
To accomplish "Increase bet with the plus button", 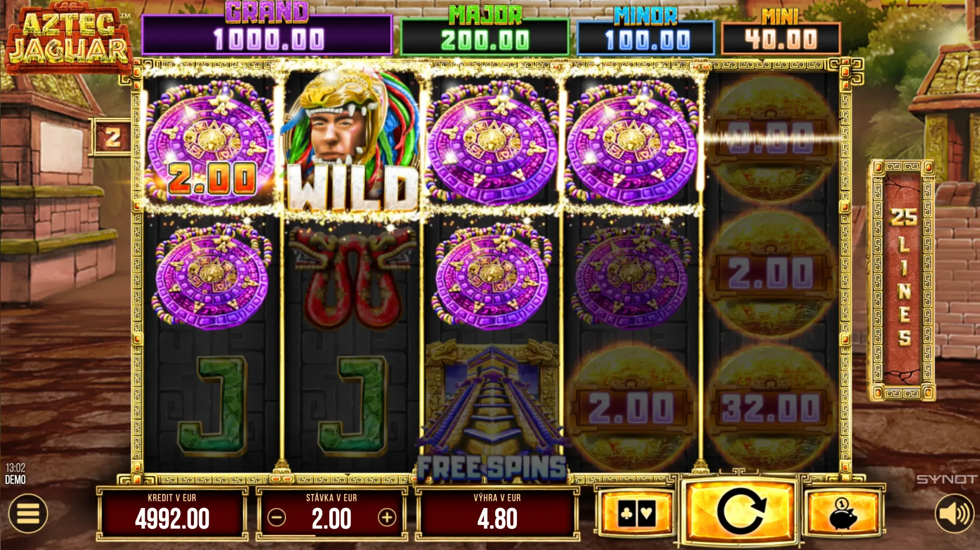I will pyautogui.click(x=387, y=518).
